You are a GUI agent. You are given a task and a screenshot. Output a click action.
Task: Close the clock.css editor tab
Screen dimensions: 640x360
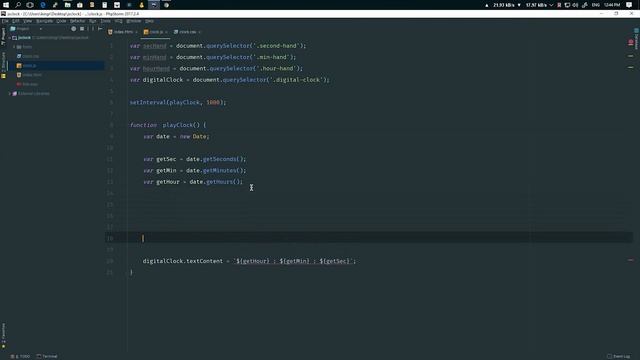coord(200,32)
